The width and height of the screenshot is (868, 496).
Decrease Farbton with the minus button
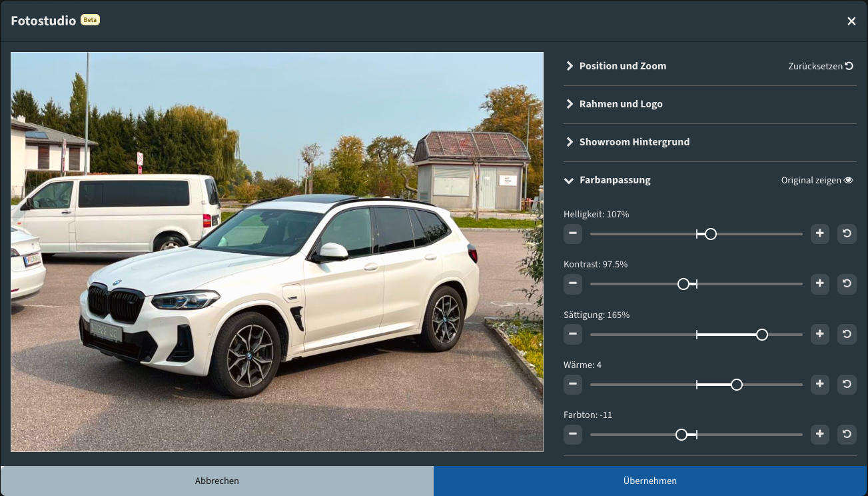pos(573,435)
